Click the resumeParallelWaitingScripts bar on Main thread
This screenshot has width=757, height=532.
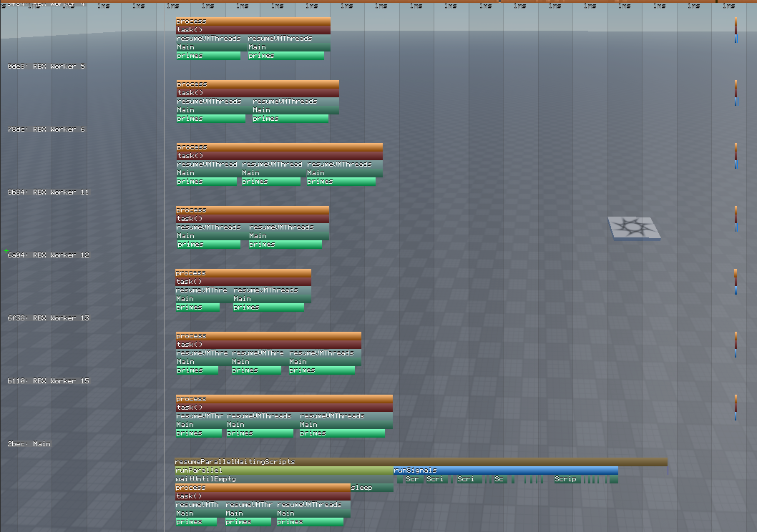421,462
